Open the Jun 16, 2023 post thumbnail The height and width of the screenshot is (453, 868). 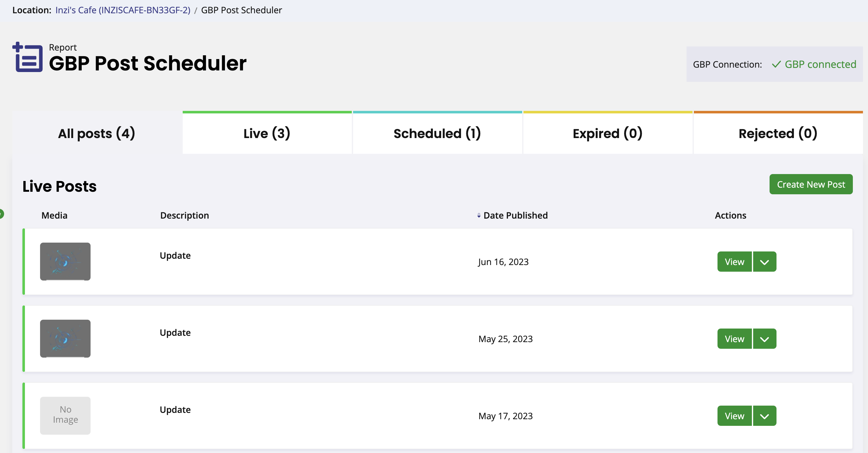click(65, 262)
